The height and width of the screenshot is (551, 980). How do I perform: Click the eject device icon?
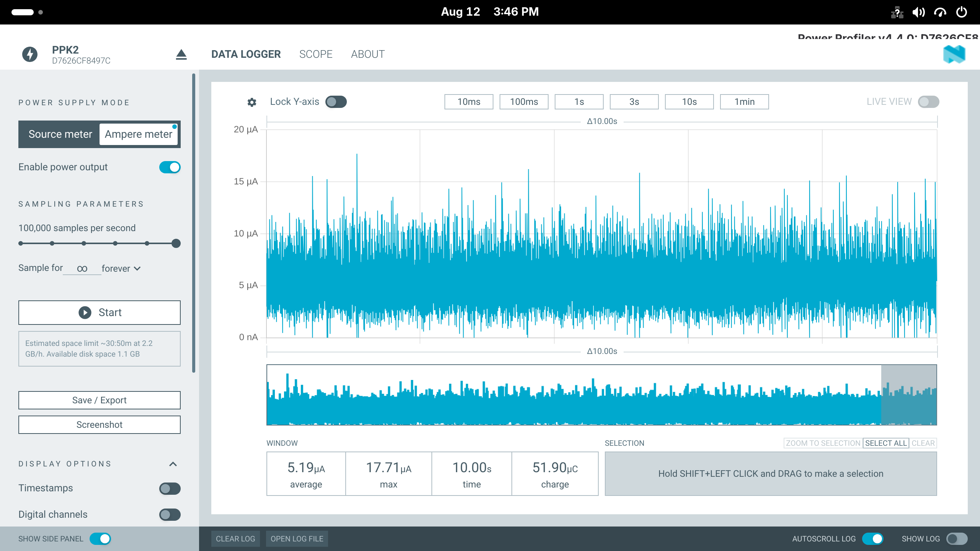pos(181,54)
